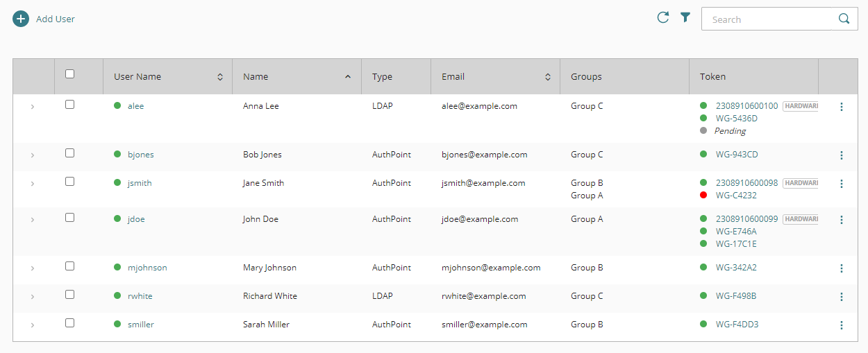
Task: Expand the smiller row chevron
Action: pyautogui.click(x=33, y=325)
